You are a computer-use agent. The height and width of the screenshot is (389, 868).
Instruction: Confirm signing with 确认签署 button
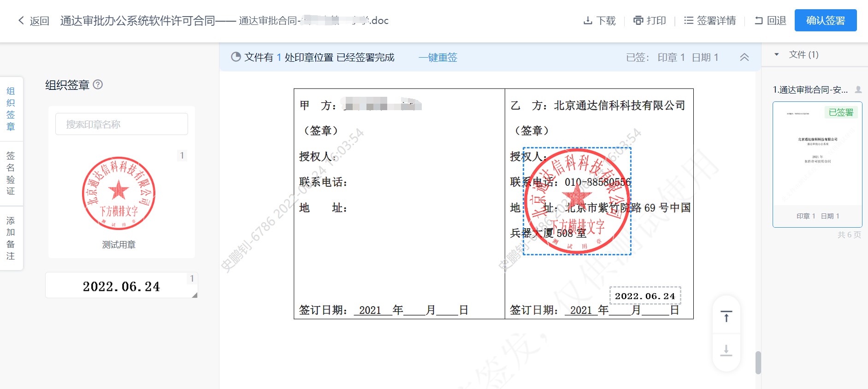point(826,20)
